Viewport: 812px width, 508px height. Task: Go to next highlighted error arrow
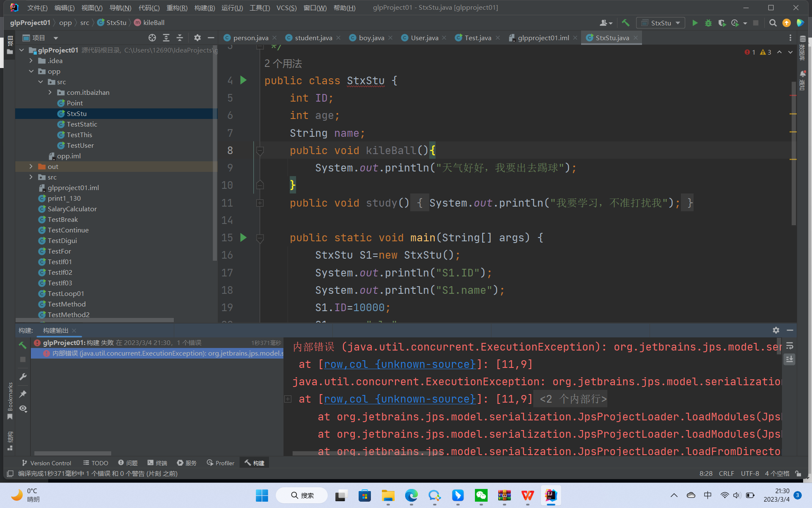point(790,52)
